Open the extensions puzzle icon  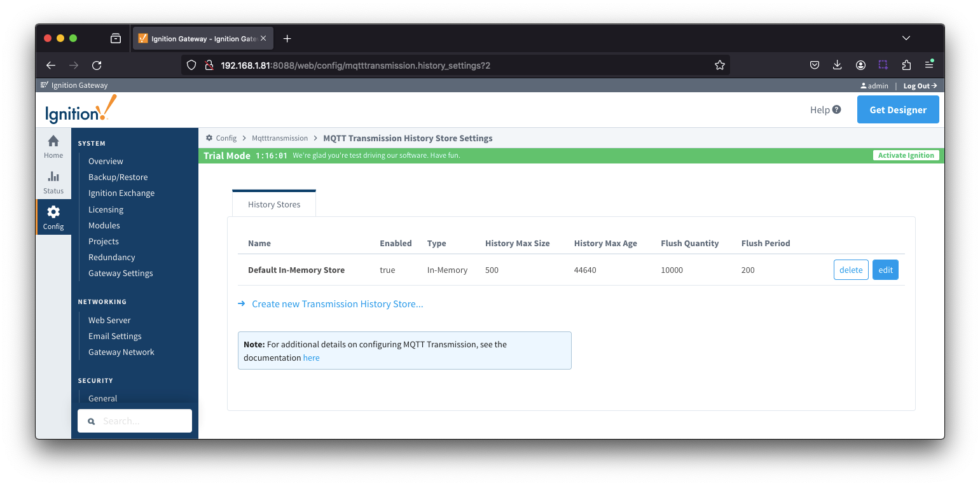tap(906, 65)
